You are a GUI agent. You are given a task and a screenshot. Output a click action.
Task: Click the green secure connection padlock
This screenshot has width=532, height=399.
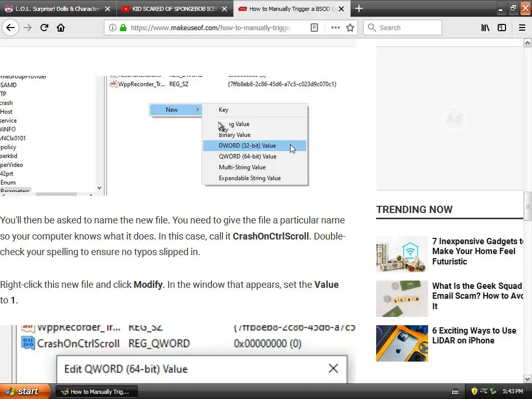pyautogui.click(x=123, y=28)
